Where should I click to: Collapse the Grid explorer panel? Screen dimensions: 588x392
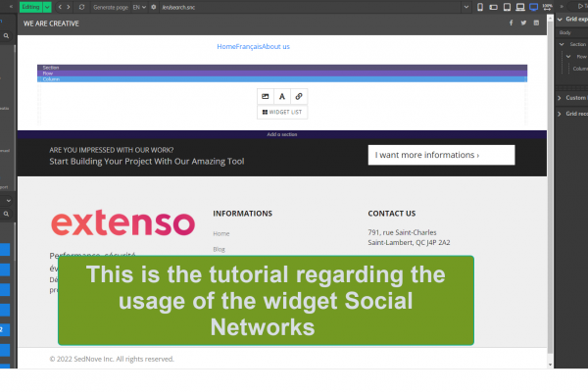click(560, 20)
